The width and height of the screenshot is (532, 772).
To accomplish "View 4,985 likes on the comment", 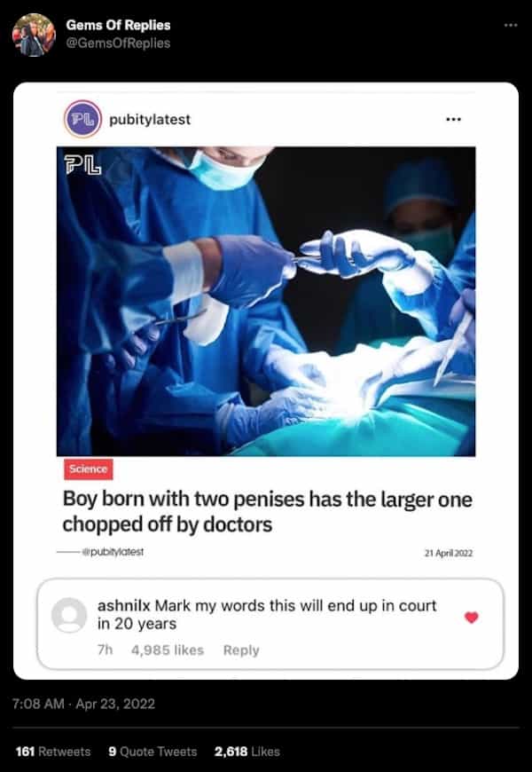I will [168, 650].
